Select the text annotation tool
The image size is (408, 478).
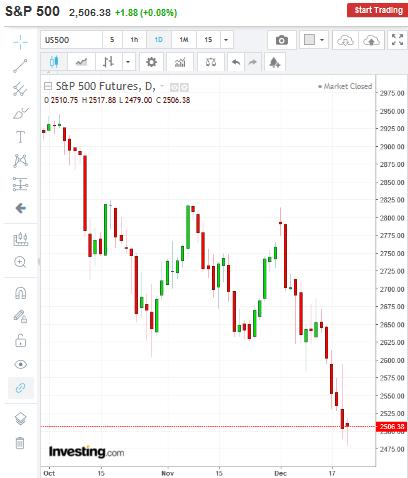(x=20, y=137)
